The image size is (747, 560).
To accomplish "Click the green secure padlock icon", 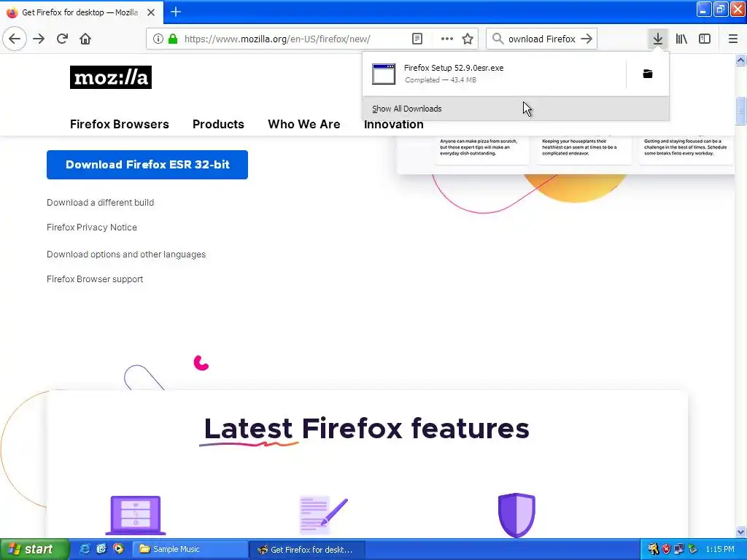I will tap(172, 39).
